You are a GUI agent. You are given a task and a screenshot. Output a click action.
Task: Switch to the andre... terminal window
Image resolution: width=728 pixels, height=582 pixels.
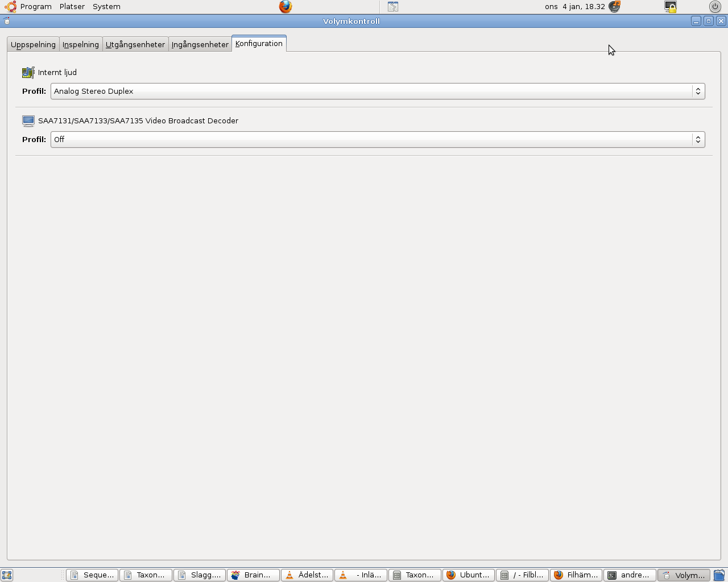(630, 575)
